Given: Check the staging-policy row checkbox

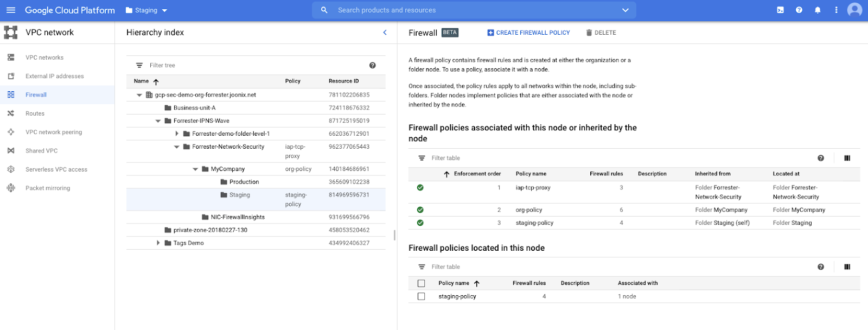Looking at the screenshot, I should tap(422, 296).
